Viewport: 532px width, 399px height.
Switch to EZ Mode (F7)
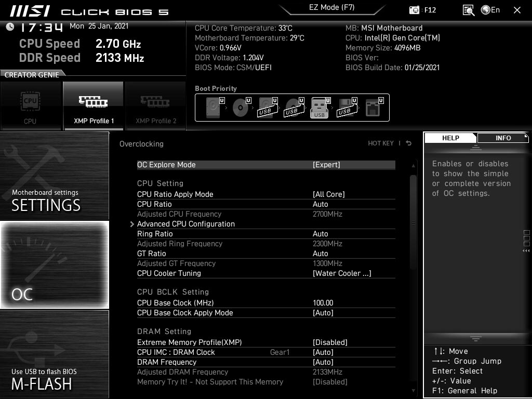332,8
